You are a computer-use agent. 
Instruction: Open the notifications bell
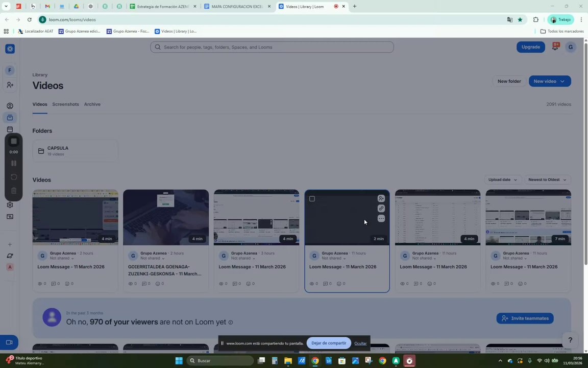pyautogui.click(x=555, y=47)
